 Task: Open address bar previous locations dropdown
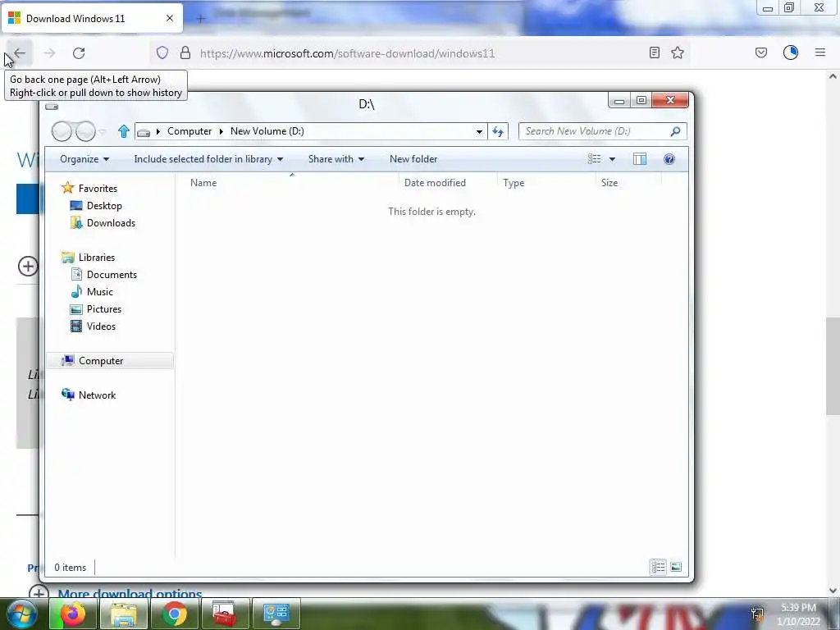pos(479,131)
